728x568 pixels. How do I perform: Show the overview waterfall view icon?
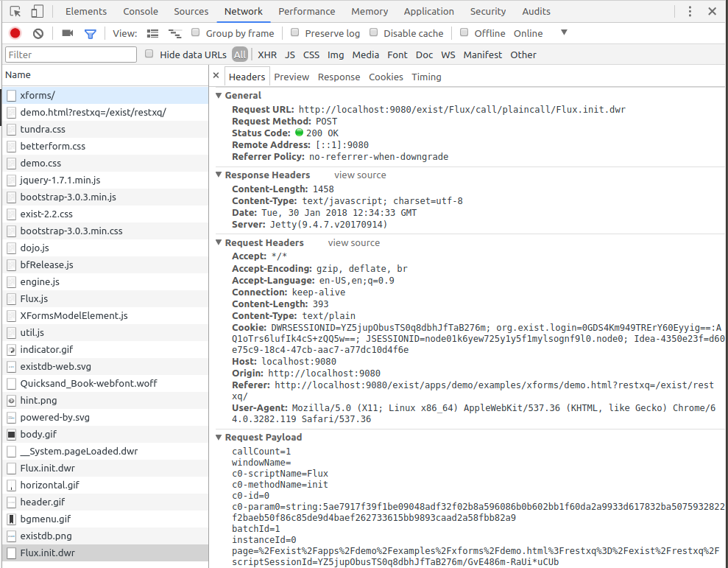pyautogui.click(x=175, y=33)
